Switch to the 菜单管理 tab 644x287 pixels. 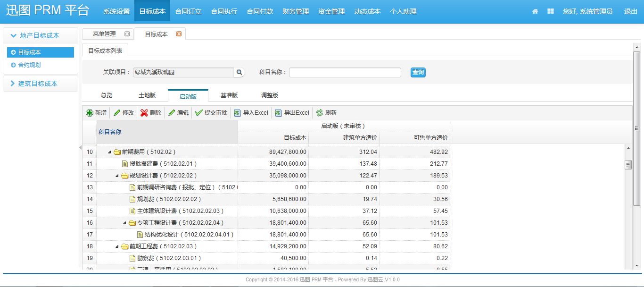coord(104,34)
